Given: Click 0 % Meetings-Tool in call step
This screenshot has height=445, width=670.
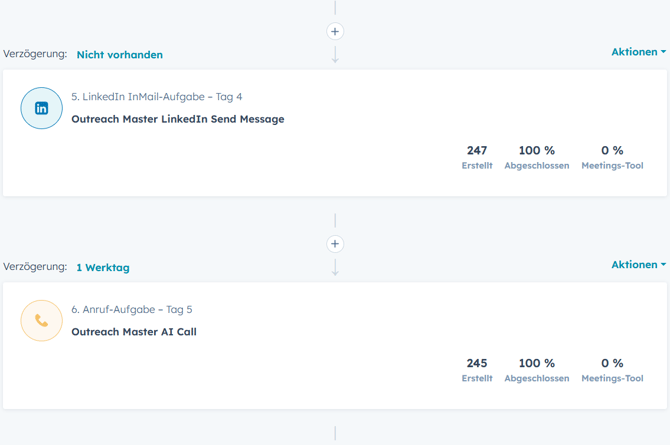Looking at the screenshot, I should tap(612, 370).
